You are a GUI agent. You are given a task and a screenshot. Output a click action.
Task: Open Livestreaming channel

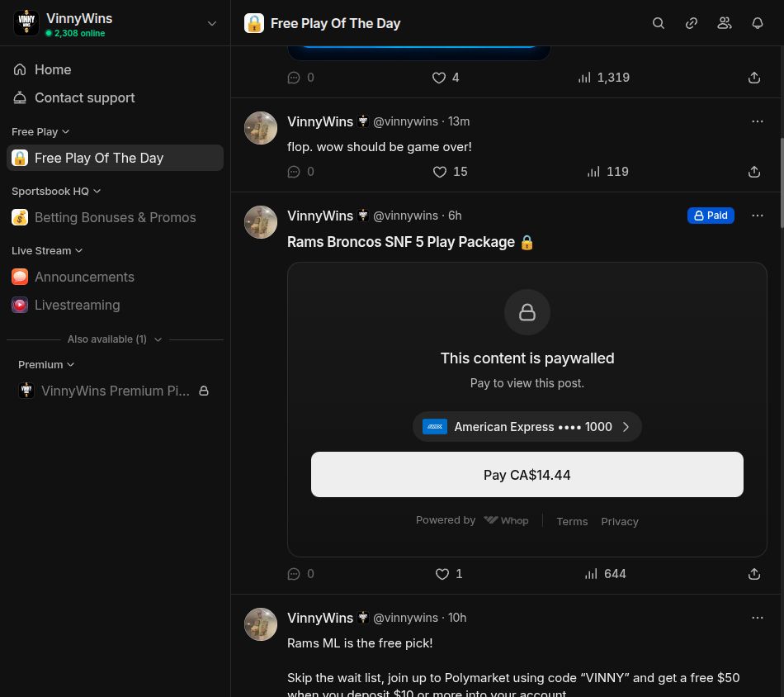115,305
